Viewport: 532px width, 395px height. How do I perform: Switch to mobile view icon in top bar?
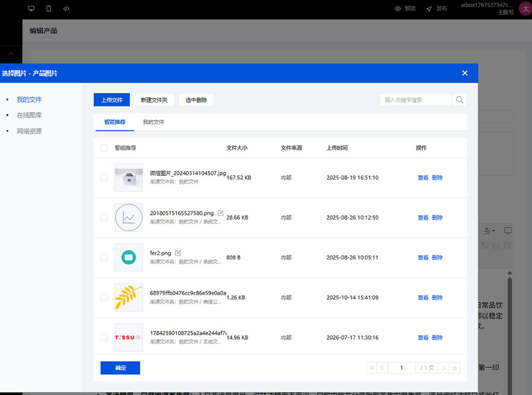tap(49, 9)
